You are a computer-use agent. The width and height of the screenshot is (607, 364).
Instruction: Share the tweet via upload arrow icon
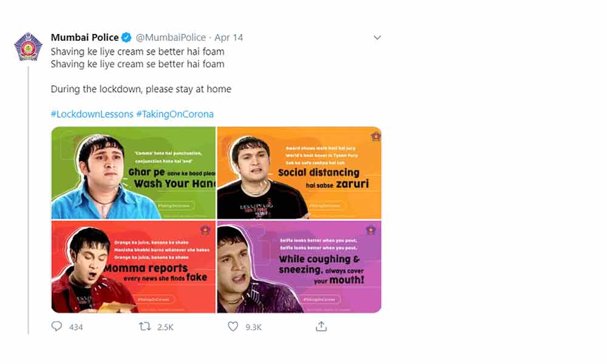321,326
